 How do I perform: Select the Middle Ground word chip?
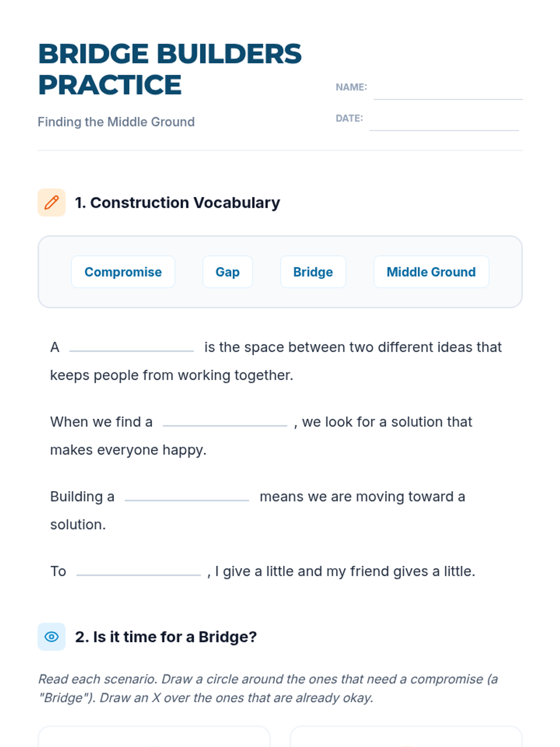pos(431,272)
